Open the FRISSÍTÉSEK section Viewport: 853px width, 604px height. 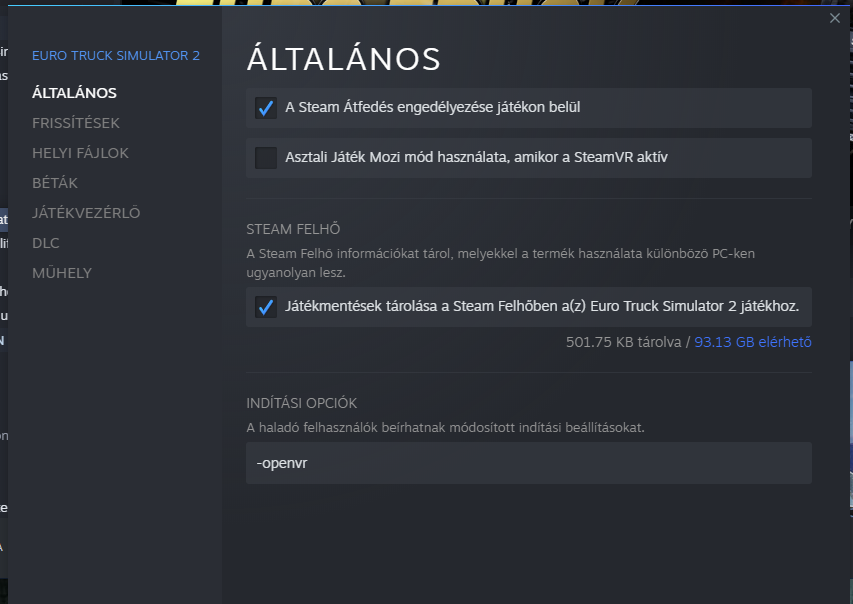[76, 123]
